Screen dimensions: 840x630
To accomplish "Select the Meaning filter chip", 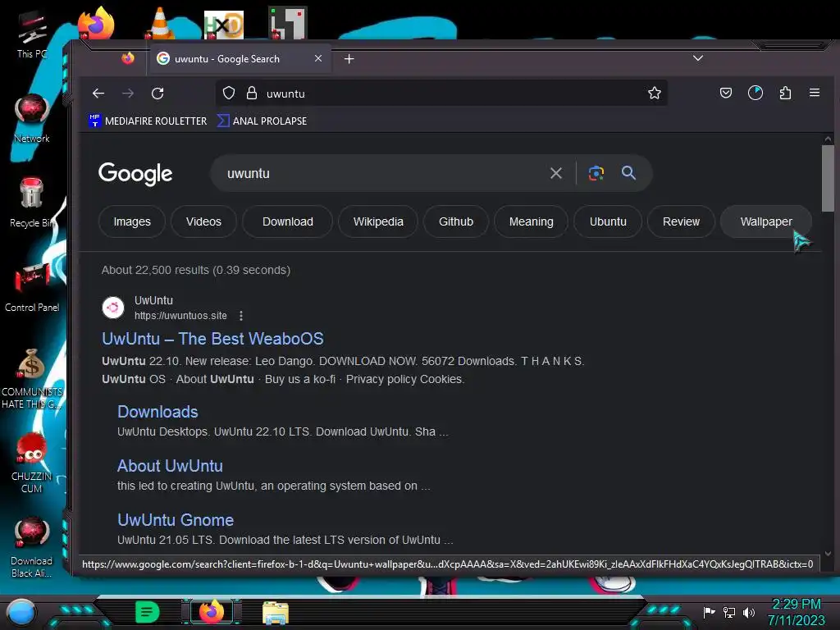I will (x=531, y=221).
